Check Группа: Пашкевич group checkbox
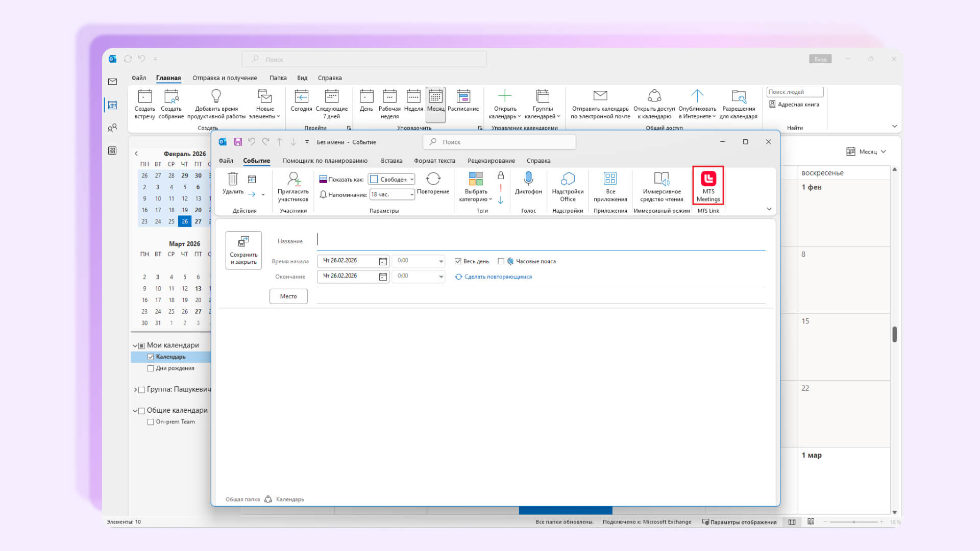The height and width of the screenshot is (551, 980). [x=141, y=390]
